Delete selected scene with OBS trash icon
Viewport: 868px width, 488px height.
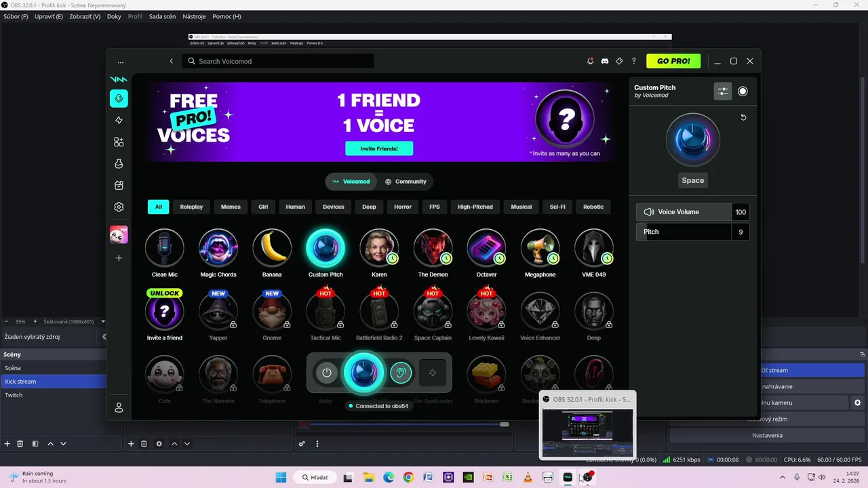(x=20, y=444)
